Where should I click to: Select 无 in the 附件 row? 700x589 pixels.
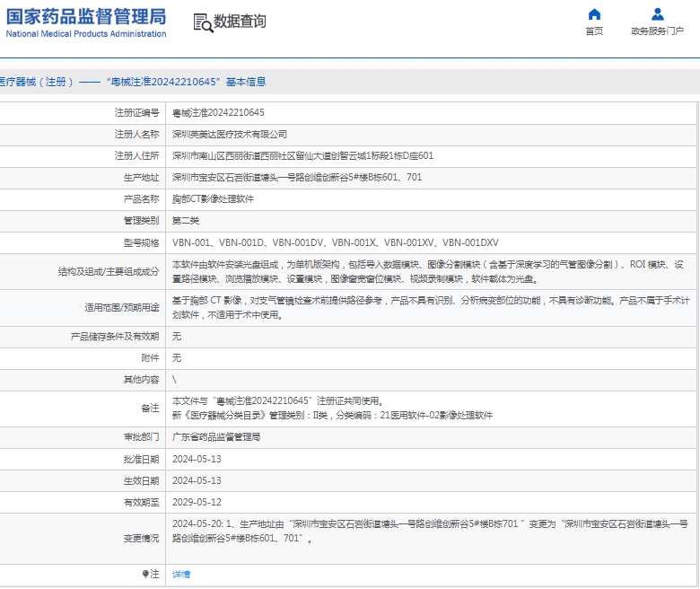point(177,357)
